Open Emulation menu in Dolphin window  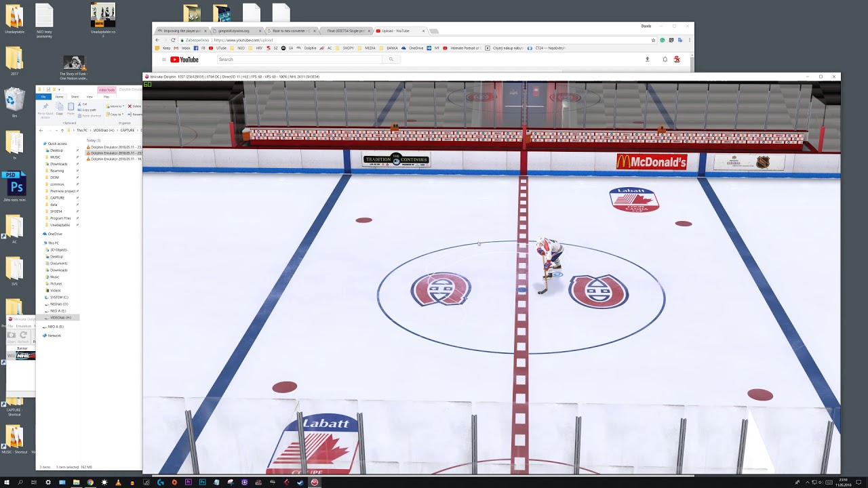24,326
